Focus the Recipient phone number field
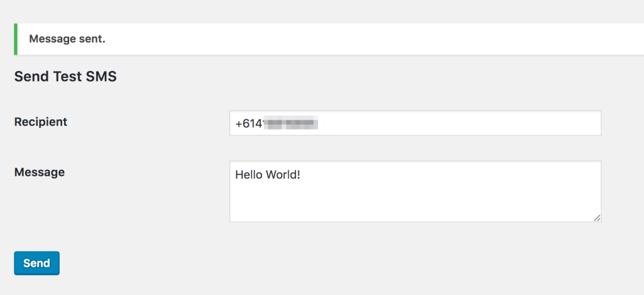This screenshot has height=295, width=644. (x=415, y=124)
